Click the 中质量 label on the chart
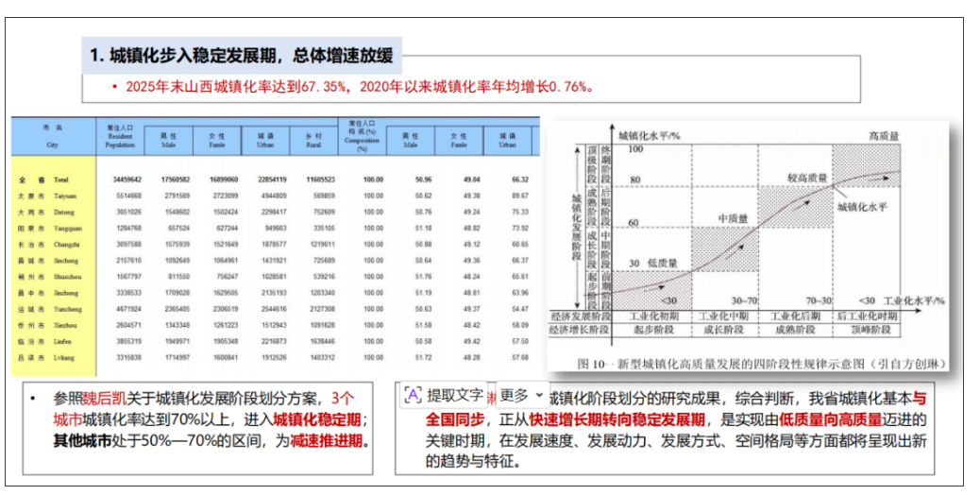The image size is (980, 495). click(734, 219)
